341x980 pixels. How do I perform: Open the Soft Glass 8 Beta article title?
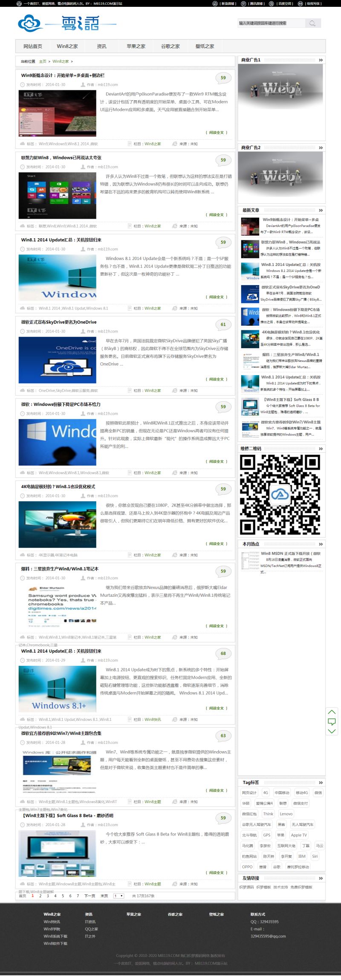pyautogui.click(x=67, y=815)
